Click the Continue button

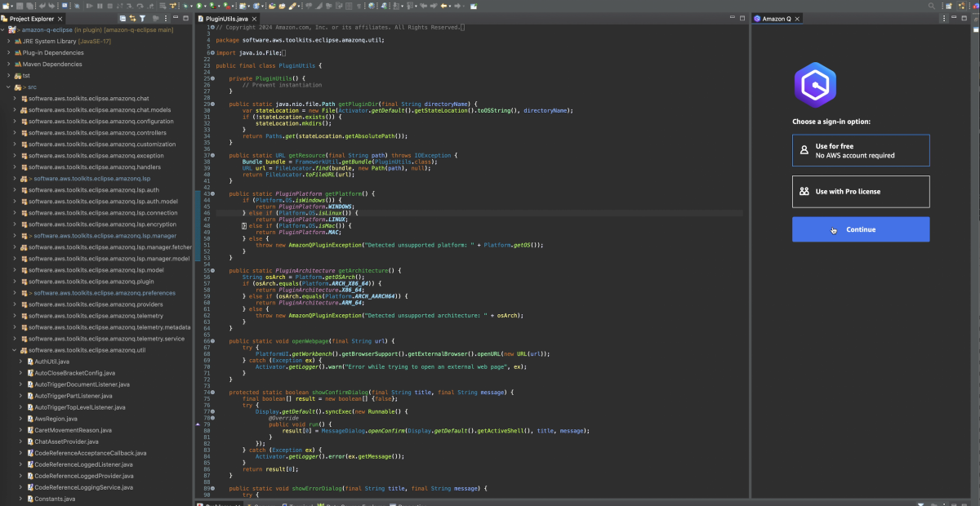[x=860, y=229]
